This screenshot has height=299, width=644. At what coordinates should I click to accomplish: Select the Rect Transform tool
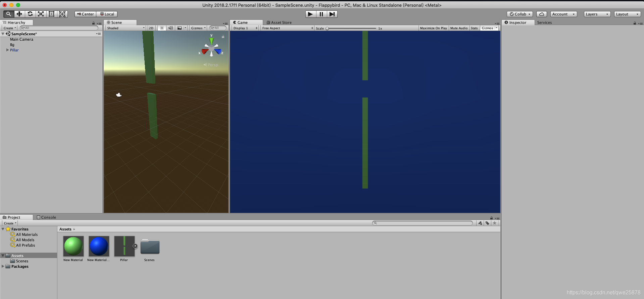[51, 14]
